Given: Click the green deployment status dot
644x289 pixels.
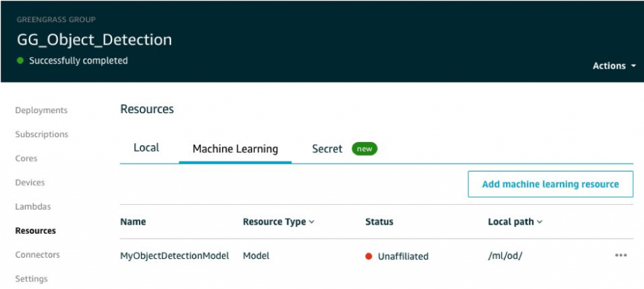Looking at the screenshot, I should click(20, 61).
